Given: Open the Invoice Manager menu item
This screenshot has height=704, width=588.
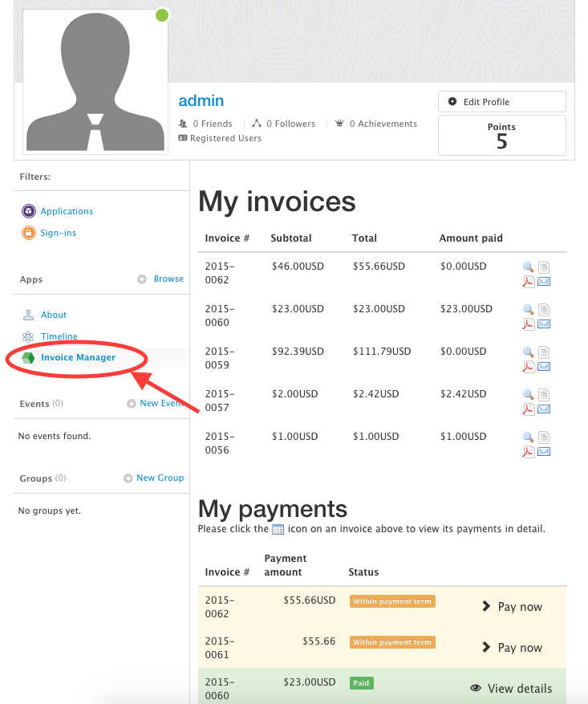Looking at the screenshot, I should pos(78,357).
